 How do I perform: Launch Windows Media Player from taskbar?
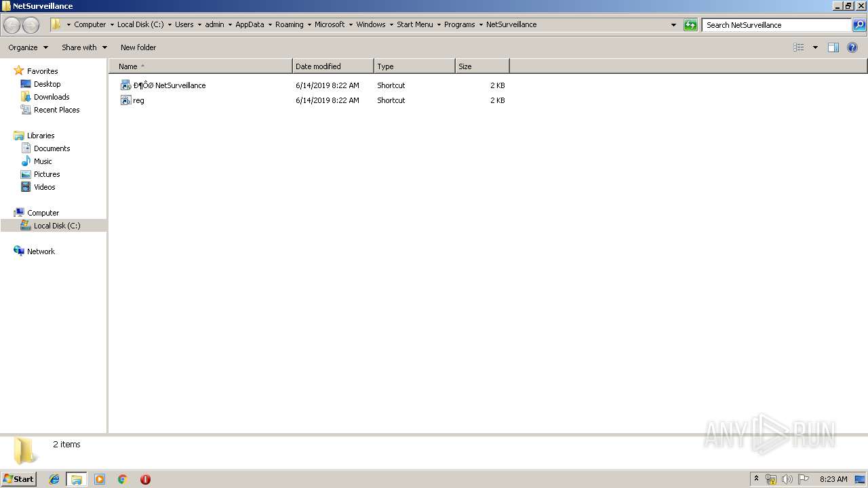click(100, 479)
